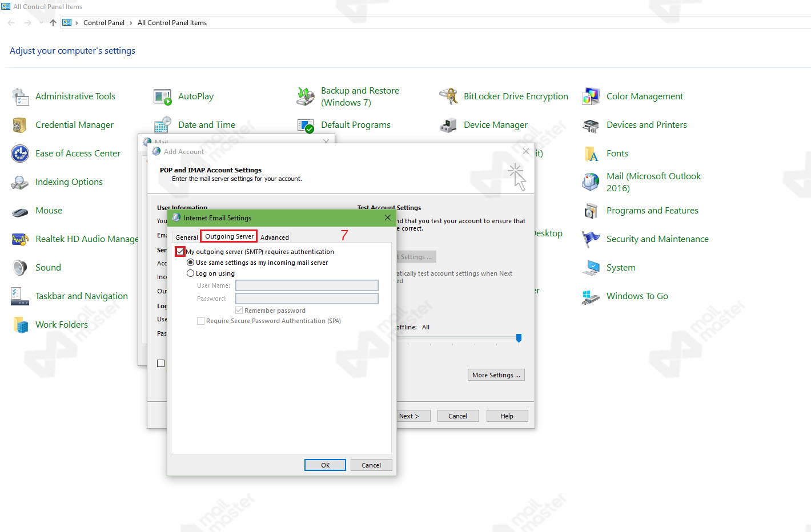Open the Devices and Printers icon

591,126
